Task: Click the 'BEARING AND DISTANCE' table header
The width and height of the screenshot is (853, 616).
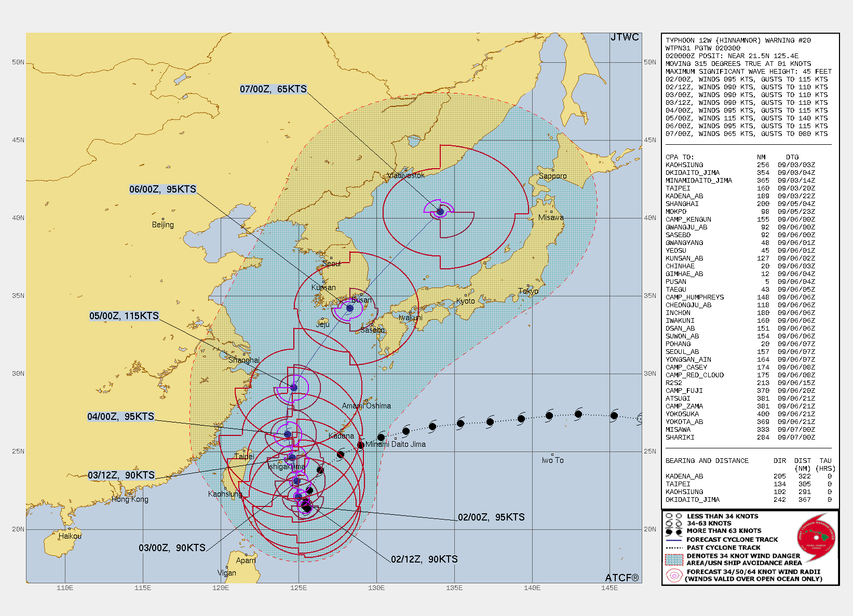Action: (x=707, y=461)
